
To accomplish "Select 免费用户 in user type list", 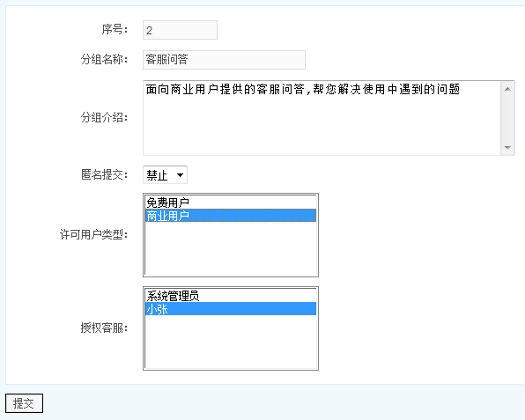I will pyautogui.click(x=231, y=203).
